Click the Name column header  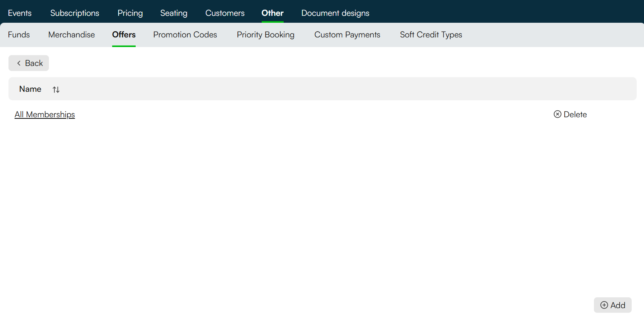30,89
